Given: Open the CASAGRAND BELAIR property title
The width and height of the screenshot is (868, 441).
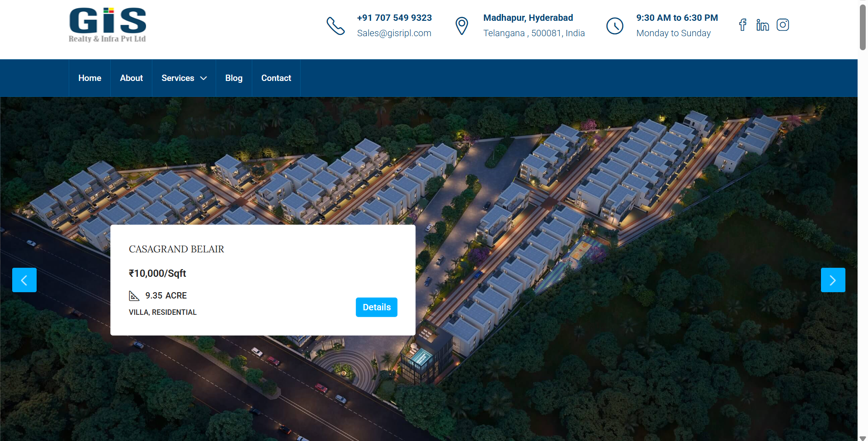Looking at the screenshot, I should point(176,249).
